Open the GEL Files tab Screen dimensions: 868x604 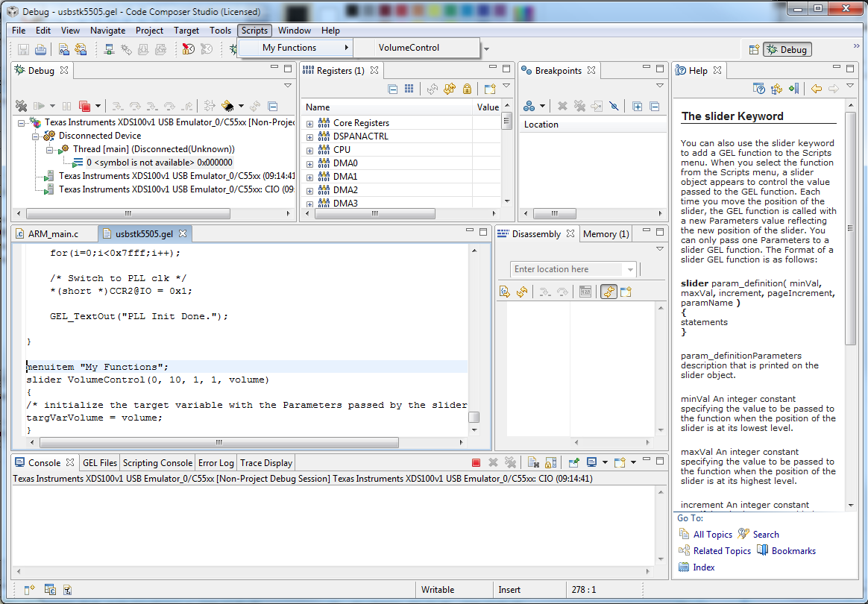[x=100, y=463]
